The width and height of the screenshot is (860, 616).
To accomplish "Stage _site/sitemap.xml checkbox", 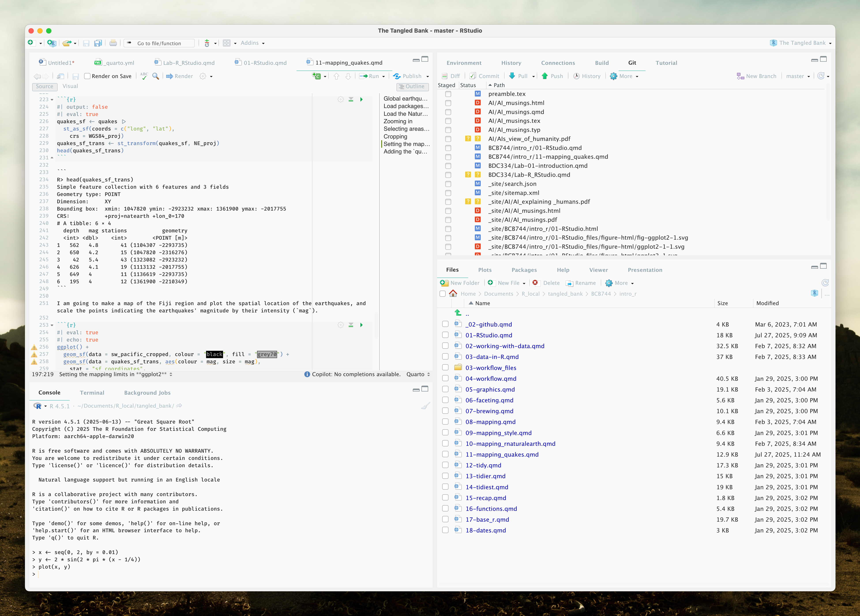I will click(448, 193).
